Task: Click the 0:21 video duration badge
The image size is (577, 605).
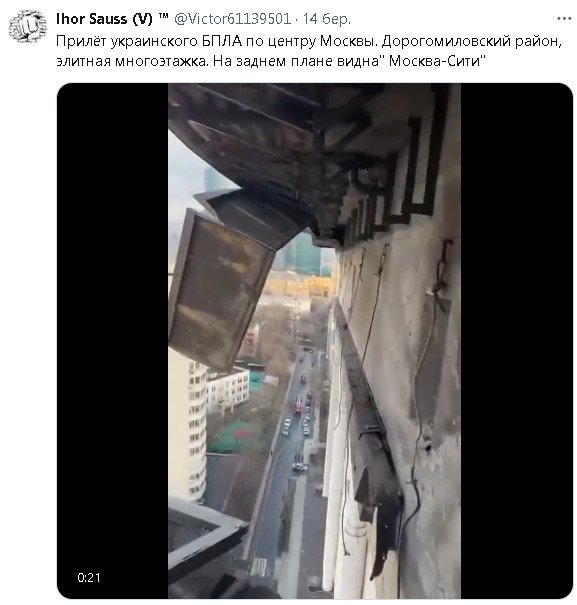Action: tap(89, 577)
